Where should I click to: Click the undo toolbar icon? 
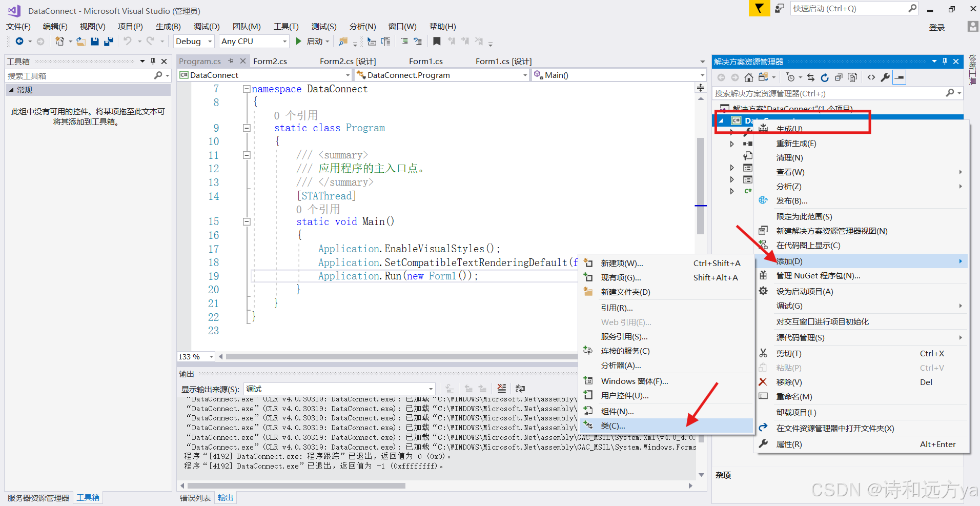point(128,41)
